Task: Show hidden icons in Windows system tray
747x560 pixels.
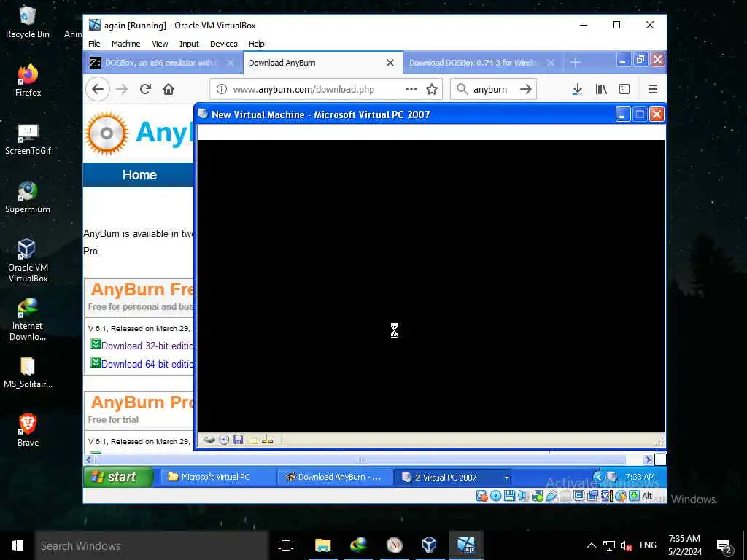Action: (591, 545)
